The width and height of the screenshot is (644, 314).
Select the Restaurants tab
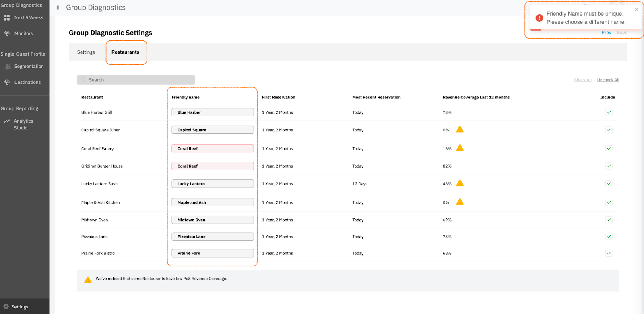pos(125,52)
